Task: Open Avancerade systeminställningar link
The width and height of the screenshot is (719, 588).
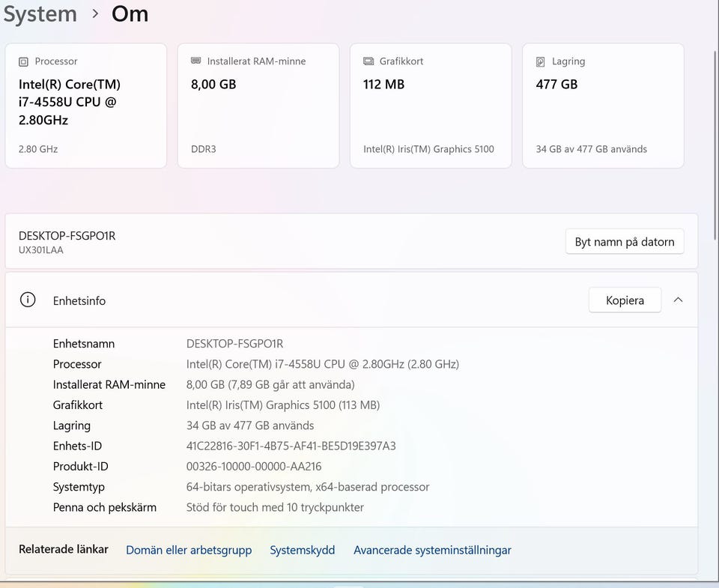Action: (432, 550)
